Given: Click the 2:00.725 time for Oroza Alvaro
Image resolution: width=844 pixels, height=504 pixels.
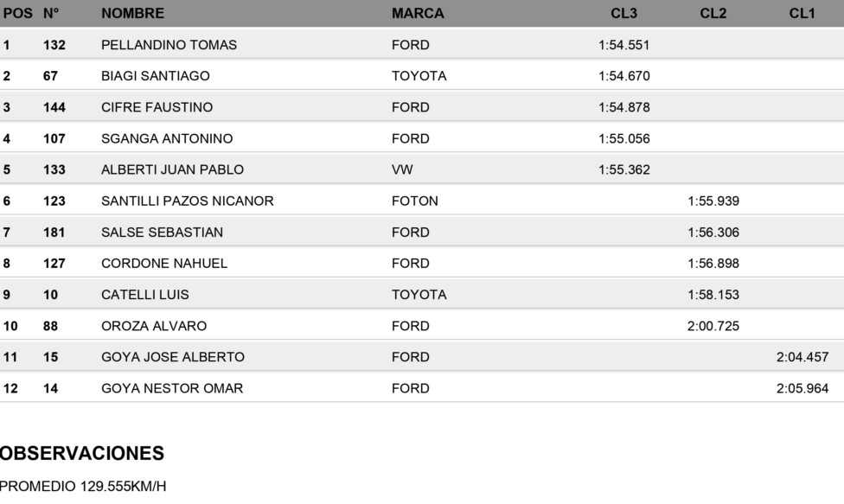Looking at the screenshot, I should [713, 326].
